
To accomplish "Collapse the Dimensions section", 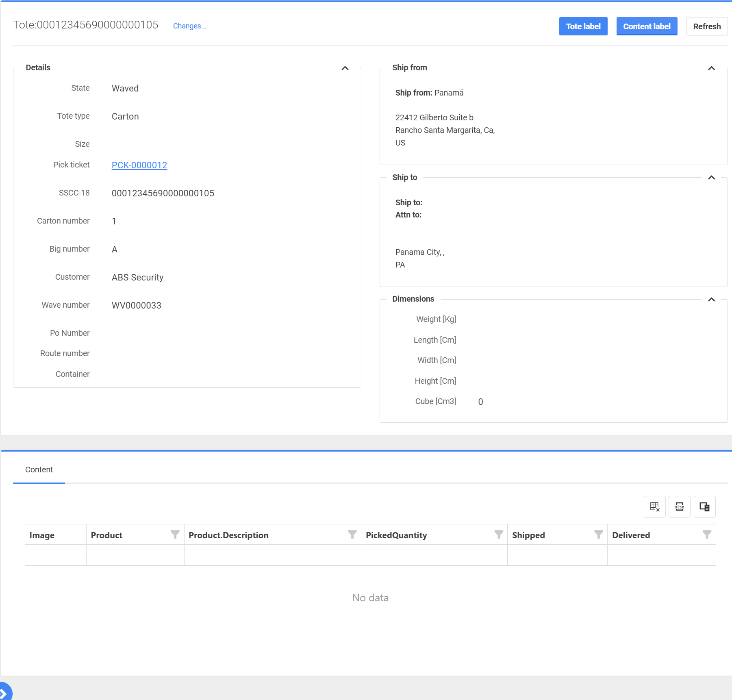I will (711, 300).
